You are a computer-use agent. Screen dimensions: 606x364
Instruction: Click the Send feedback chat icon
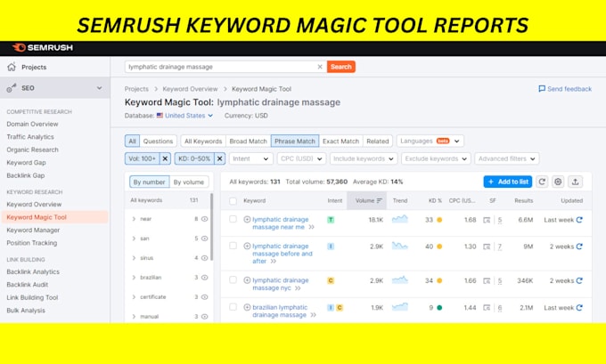coord(542,89)
